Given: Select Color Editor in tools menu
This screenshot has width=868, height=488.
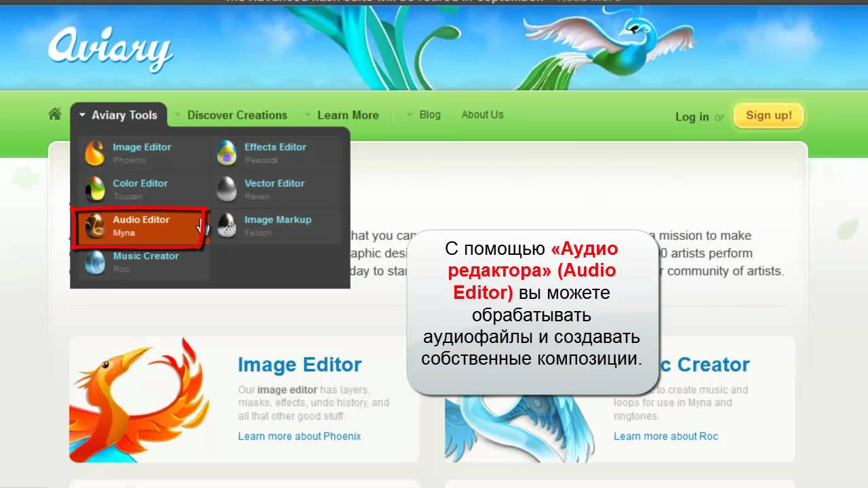Looking at the screenshot, I should 140,184.
